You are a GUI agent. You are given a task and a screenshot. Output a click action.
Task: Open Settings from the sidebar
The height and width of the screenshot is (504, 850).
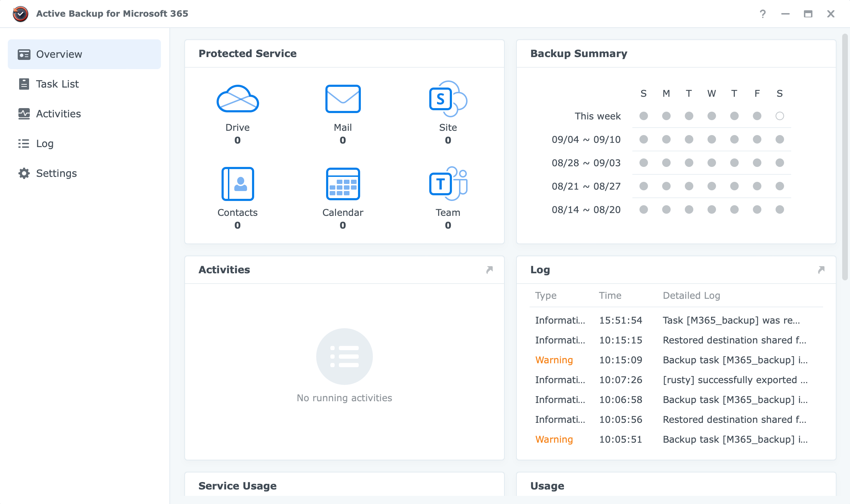[84, 173]
